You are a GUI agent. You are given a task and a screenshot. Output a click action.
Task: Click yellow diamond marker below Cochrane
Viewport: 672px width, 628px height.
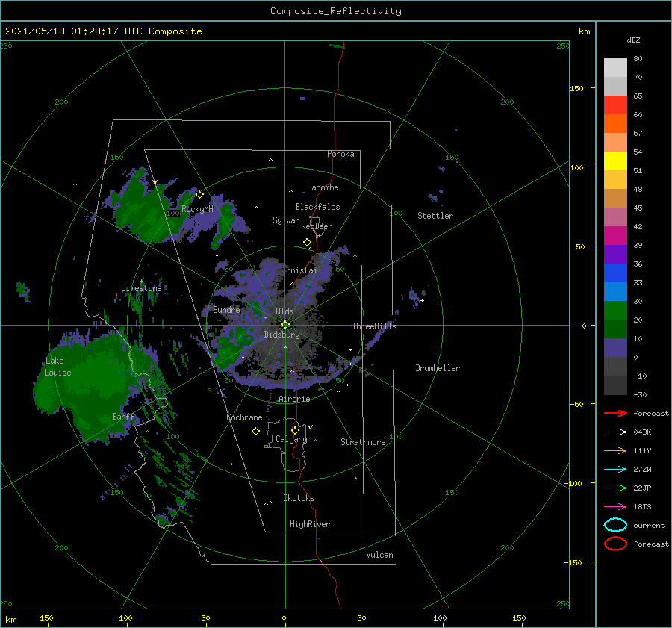(x=255, y=432)
